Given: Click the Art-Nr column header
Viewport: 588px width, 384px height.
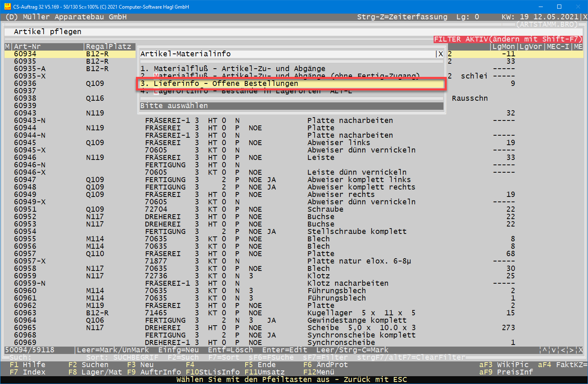Looking at the screenshot, I should coord(27,46).
